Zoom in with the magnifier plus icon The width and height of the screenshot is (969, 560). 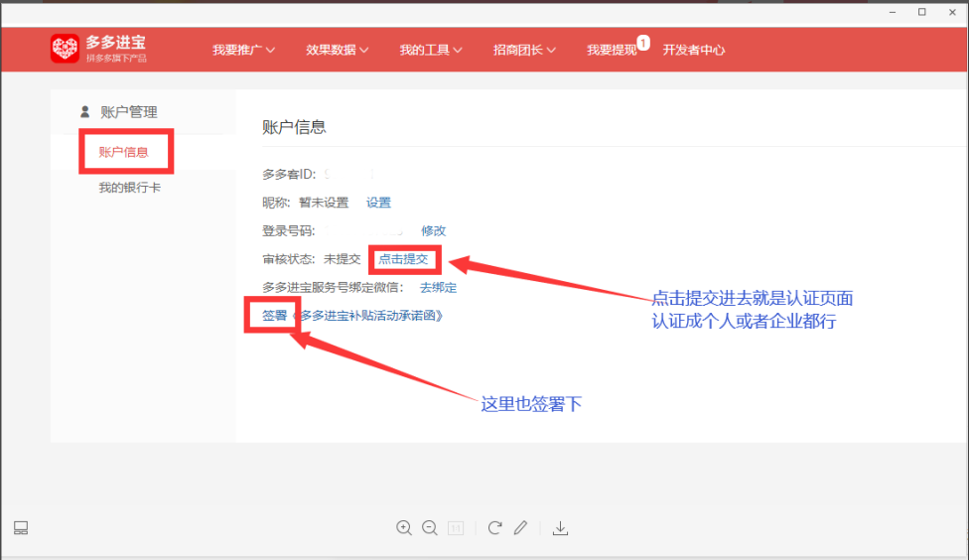coord(404,528)
